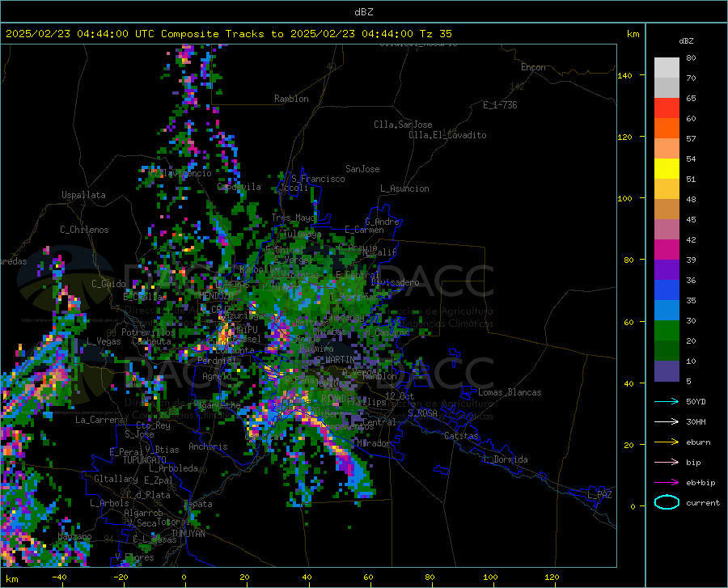This screenshot has height=588, width=728.
Task: Click the Ramblon label near map top
Action: tap(291, 99)
